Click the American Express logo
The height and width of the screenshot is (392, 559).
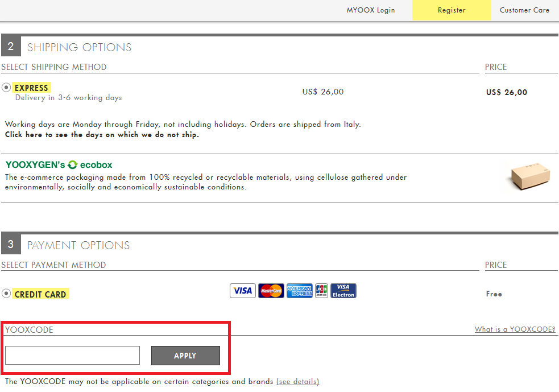pyautogui.click(x=300, y=291)
